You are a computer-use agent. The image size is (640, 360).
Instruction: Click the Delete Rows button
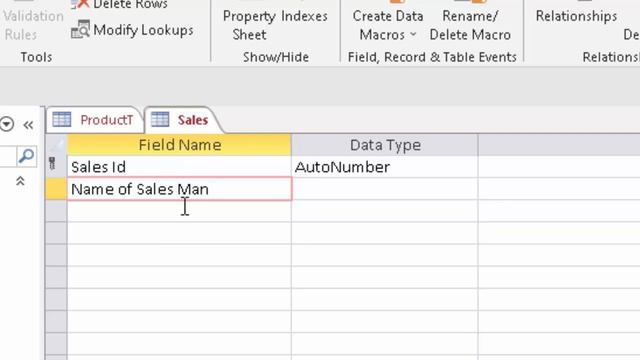click(120, 4)
